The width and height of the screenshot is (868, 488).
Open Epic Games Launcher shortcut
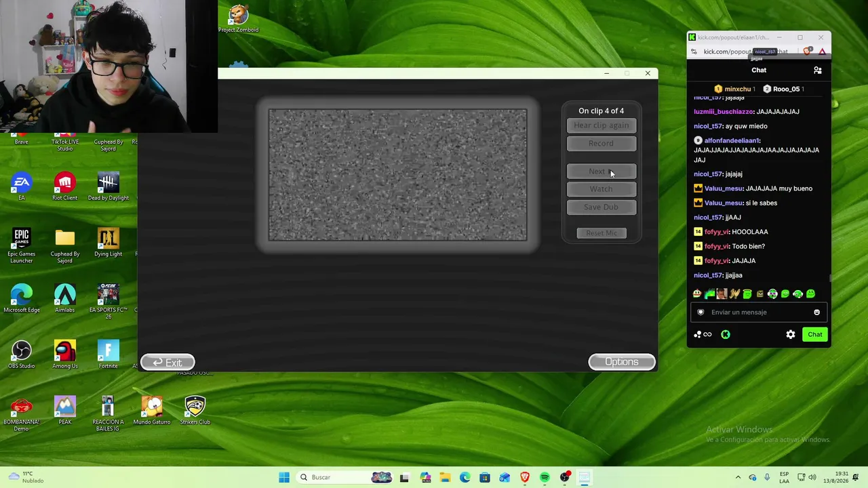point(22,245)
